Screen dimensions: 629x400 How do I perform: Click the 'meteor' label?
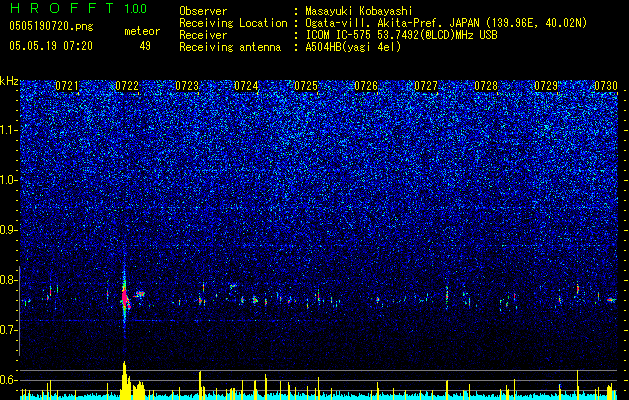[x=142, y=31]
